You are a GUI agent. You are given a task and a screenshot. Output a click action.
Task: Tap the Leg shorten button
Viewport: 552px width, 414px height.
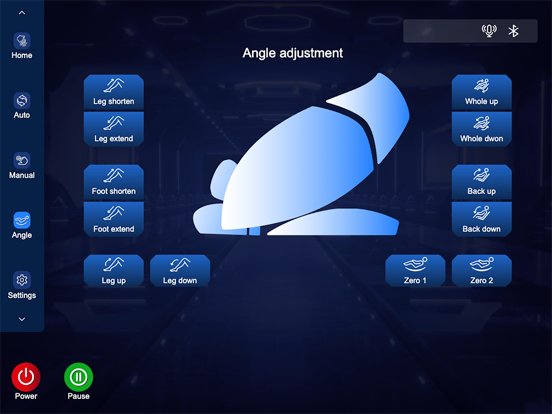click(114, 92)
